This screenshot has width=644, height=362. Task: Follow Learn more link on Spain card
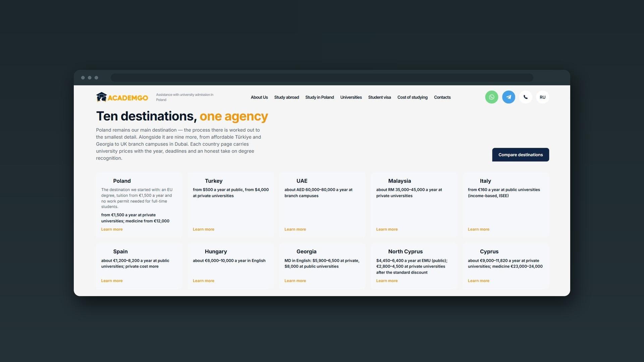click(x=112, y=281)
